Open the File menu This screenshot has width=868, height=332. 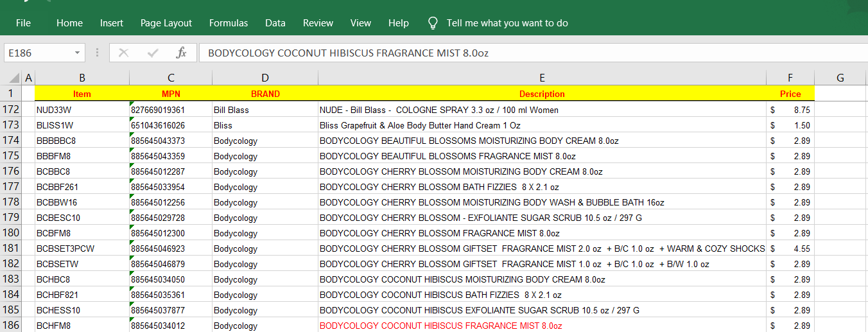click(x=23, y=23)
